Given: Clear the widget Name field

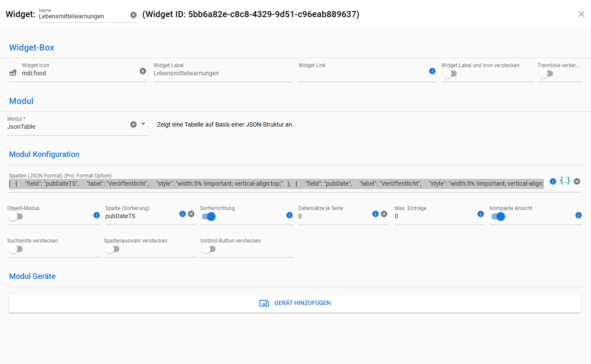Looking at the screenshot, I should (x=133, y=15).
